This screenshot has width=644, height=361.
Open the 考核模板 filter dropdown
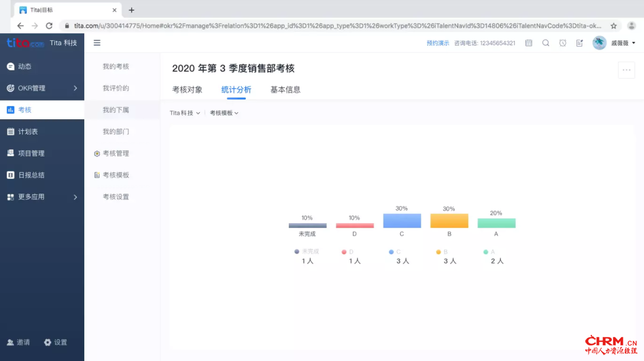(x=224, y=113)
